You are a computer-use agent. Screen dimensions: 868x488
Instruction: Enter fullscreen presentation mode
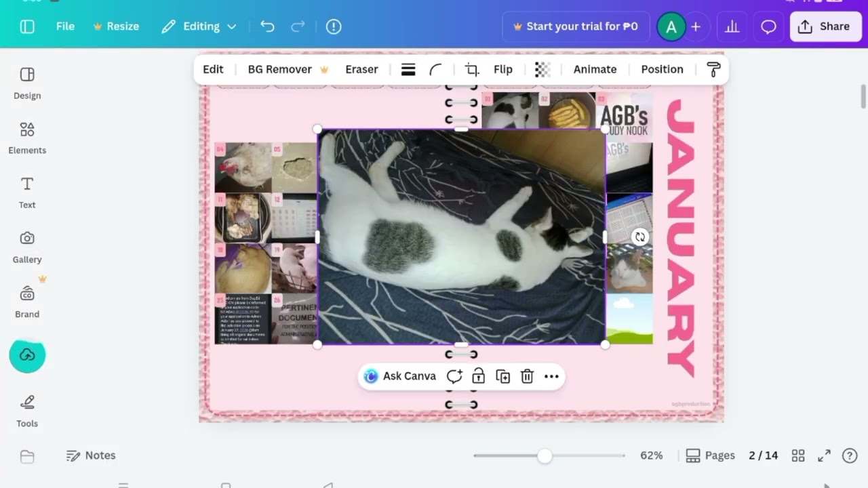(x=824, y=455)
